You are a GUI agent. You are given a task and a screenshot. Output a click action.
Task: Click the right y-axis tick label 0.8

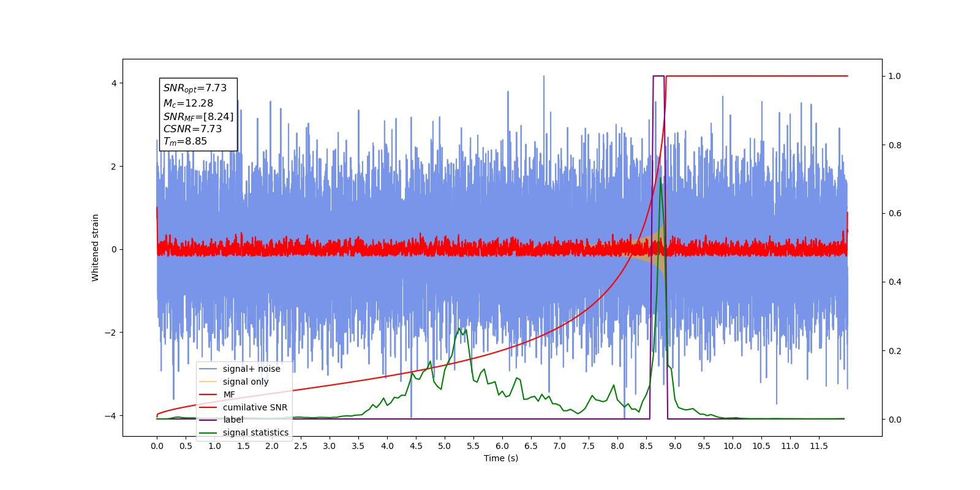click(895, 145)
